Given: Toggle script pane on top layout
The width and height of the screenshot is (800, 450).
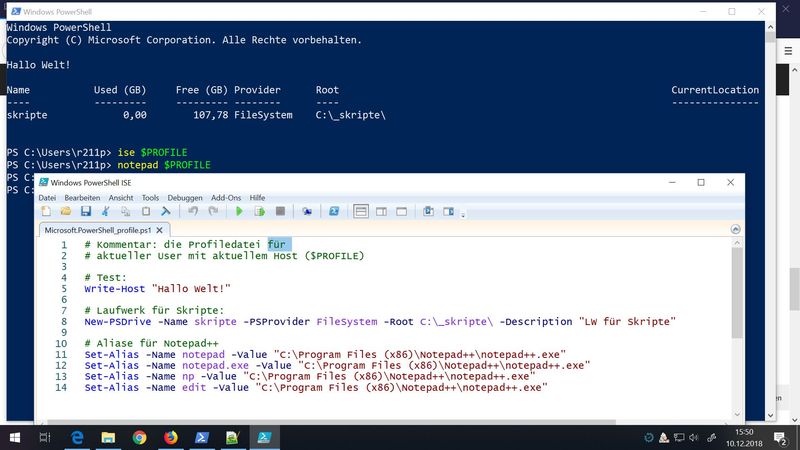Looking at the screenshot, I should (362, 212).
